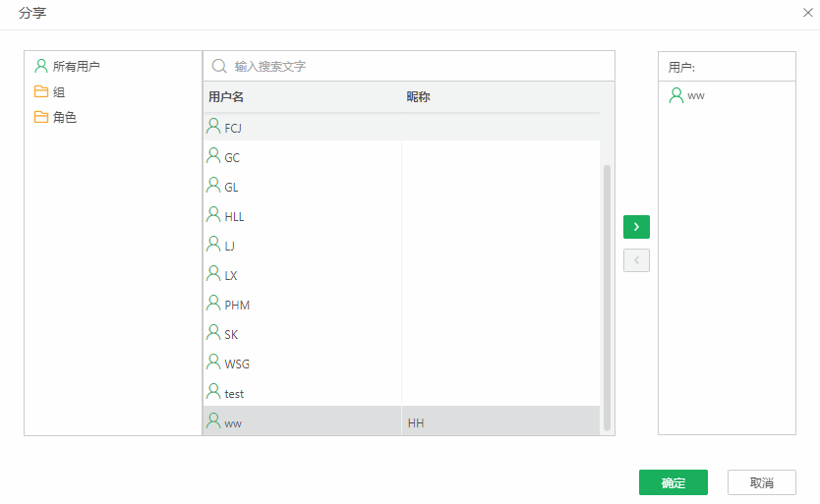Select user LX in the list
The image size is (820, 504).
tap(401, 275)
